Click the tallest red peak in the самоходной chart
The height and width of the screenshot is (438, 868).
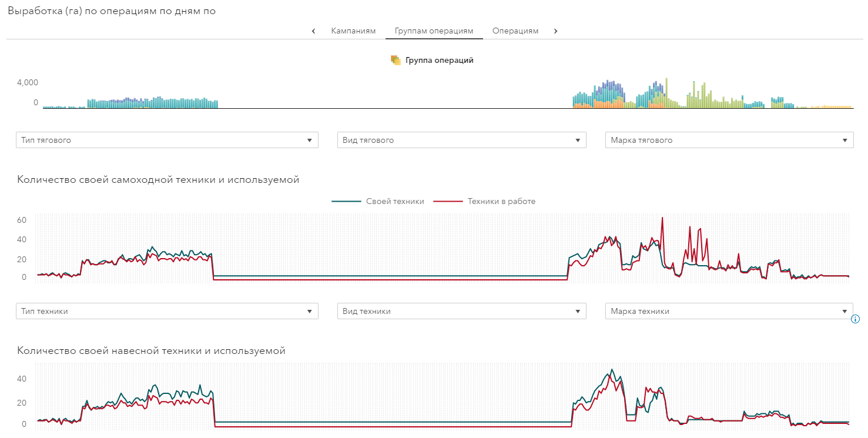point(662,219)
